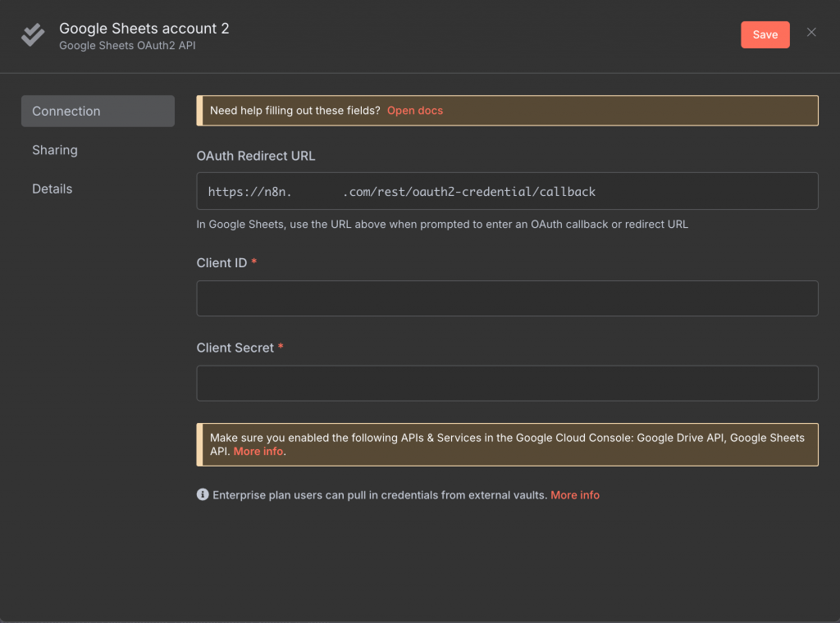Click the OAuth Redirect URL label

[x=256, y=156]
